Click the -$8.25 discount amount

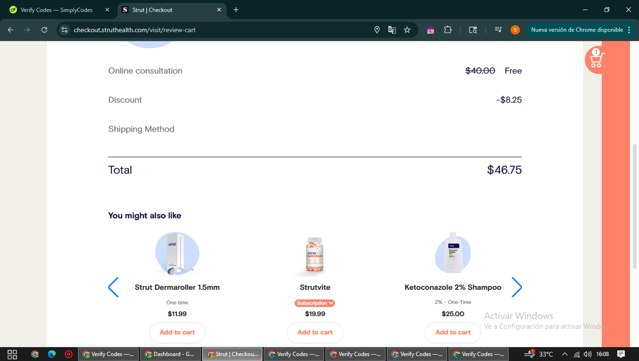click(x=509, y=100)
